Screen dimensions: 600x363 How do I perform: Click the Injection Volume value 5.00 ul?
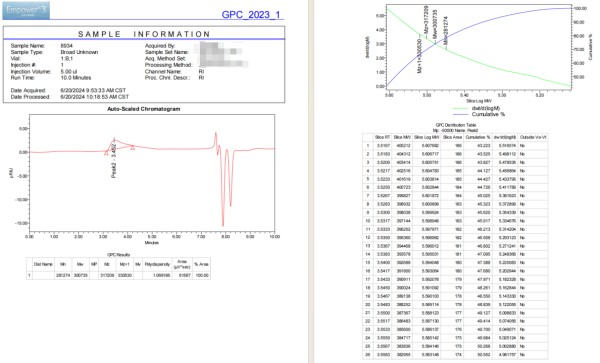(x=69, y=72)
